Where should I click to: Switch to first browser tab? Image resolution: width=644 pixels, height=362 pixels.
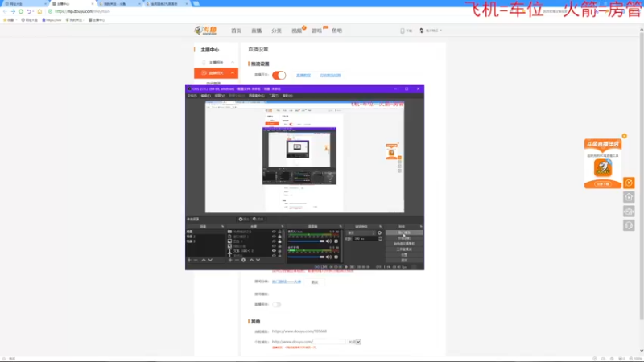pyautogui.click(x=25, y=4)
